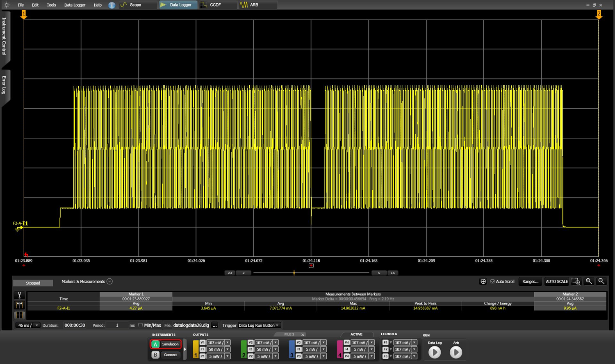Toggle the V1 output trace button
615x364 pixels.
[203, 343]
